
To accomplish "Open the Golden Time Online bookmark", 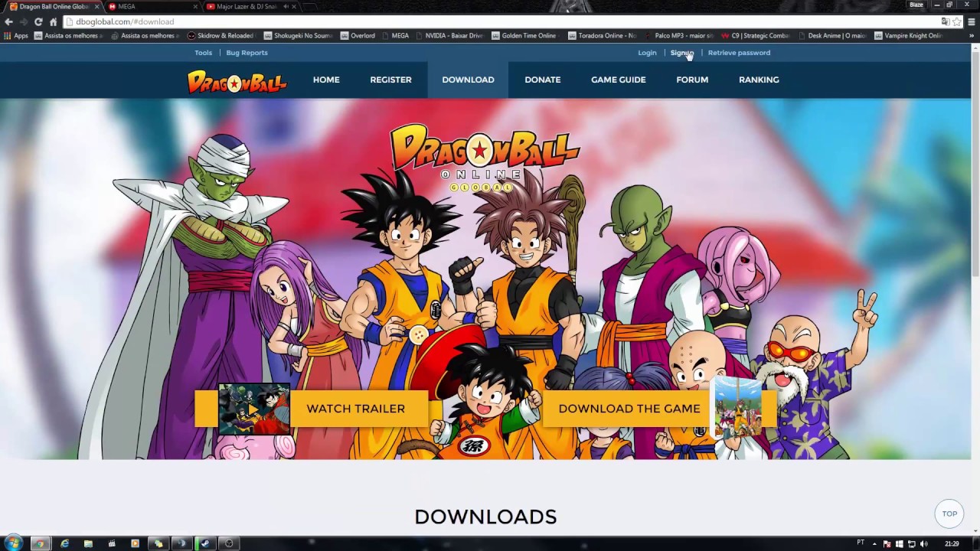I will (x=524, y=35).
